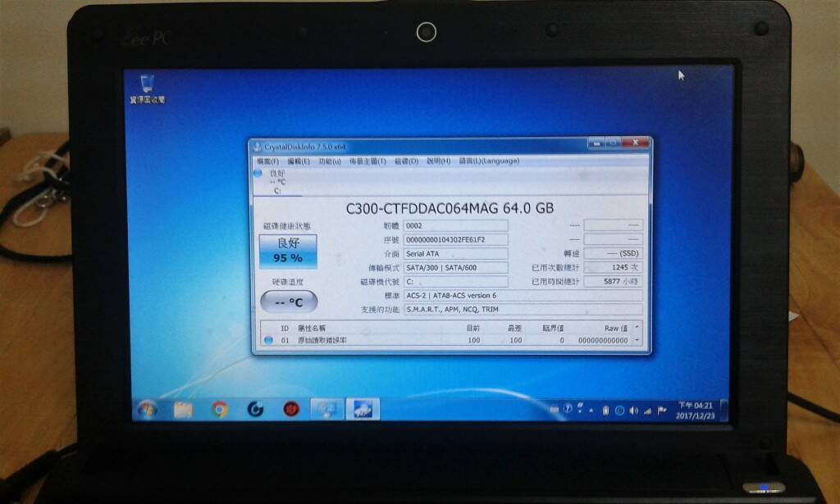Open the help question-mark tray icon

click(x=567, y=409)
